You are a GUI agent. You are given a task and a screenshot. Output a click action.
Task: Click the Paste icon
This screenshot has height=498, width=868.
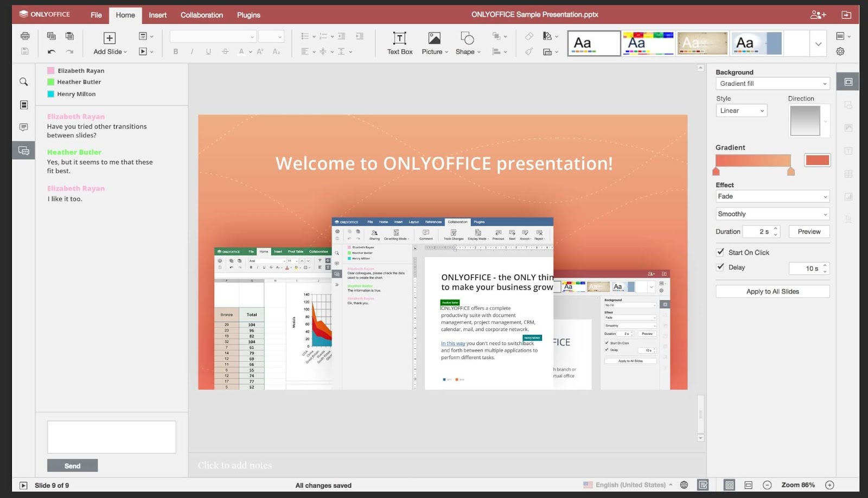(69, 36)
